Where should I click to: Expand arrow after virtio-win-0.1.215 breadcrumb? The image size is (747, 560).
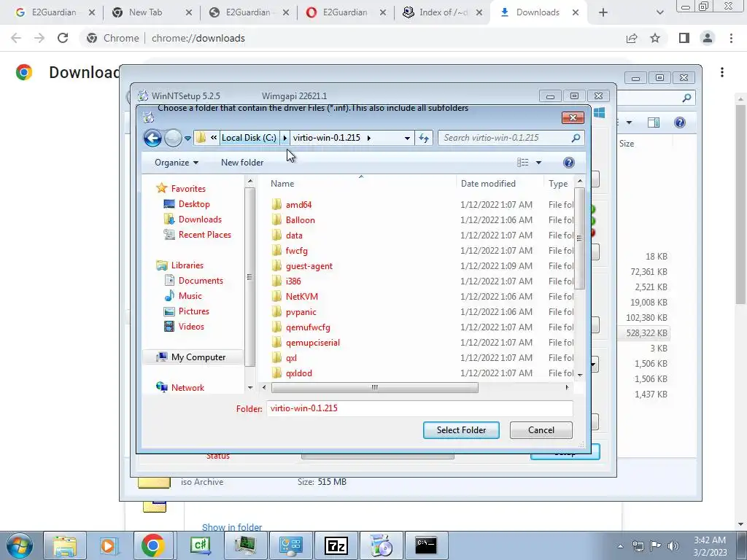pos(368,138)
